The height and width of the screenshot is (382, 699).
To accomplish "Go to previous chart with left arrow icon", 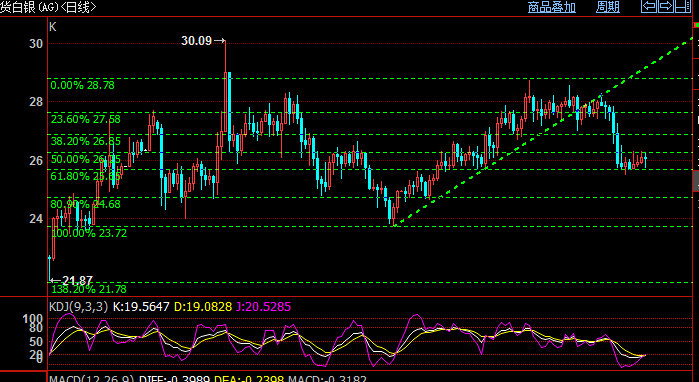I will point(649,6).
